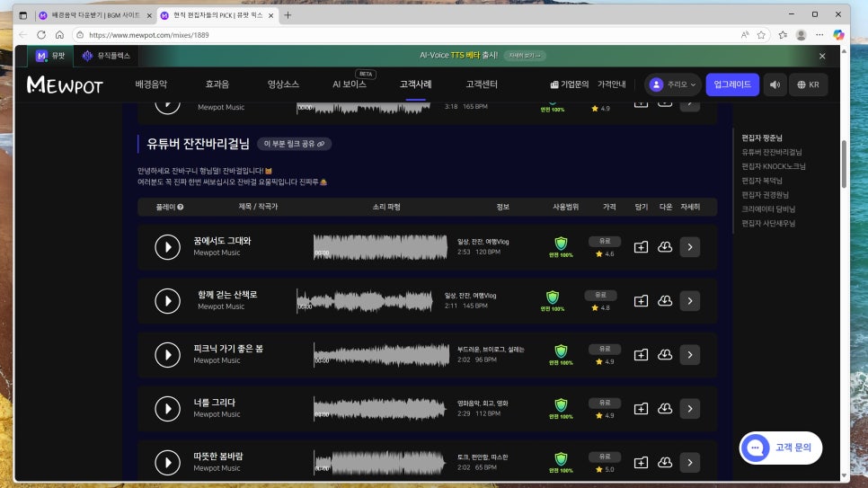868x488 pixels.
Task: Open the 배경음악 menu
Action: [151, 84]
